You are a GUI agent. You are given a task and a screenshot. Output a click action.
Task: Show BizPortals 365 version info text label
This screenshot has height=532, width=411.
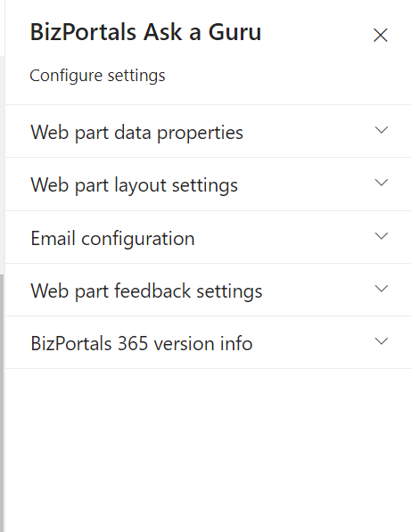[142, 343]
